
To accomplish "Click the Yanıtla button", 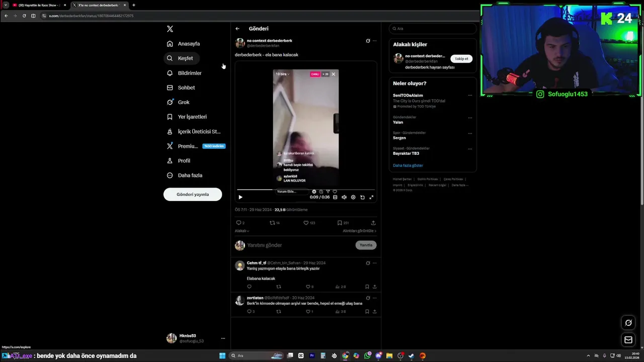I will [x=366, y=245].
